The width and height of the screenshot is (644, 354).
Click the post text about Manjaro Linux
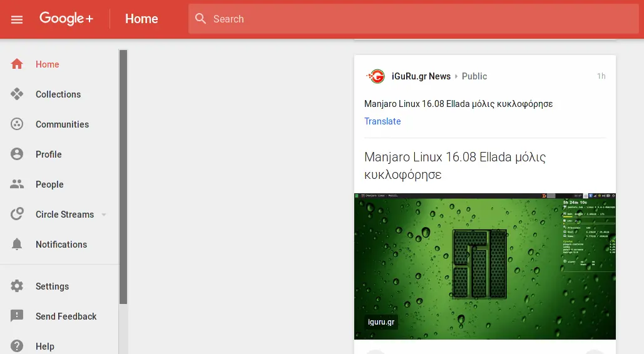click(458, 103)
